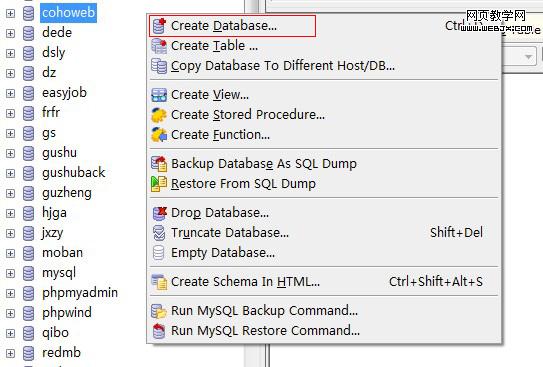
Task: Expand the redmb database node
Action: click(x=10, y=353)
